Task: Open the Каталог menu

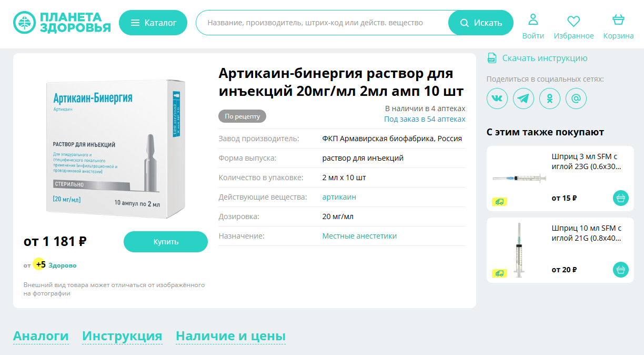Action: pyautogui.click(x=153, y=23)
